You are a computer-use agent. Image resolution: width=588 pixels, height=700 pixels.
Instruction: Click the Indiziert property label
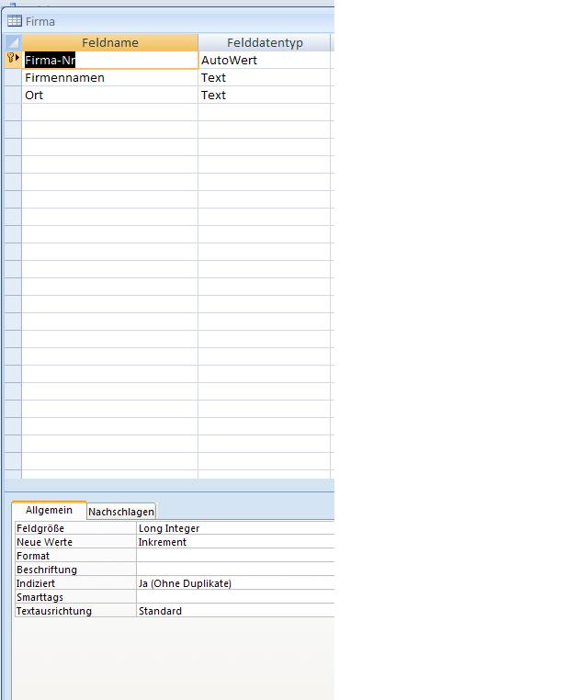click(x=36, y=583)
